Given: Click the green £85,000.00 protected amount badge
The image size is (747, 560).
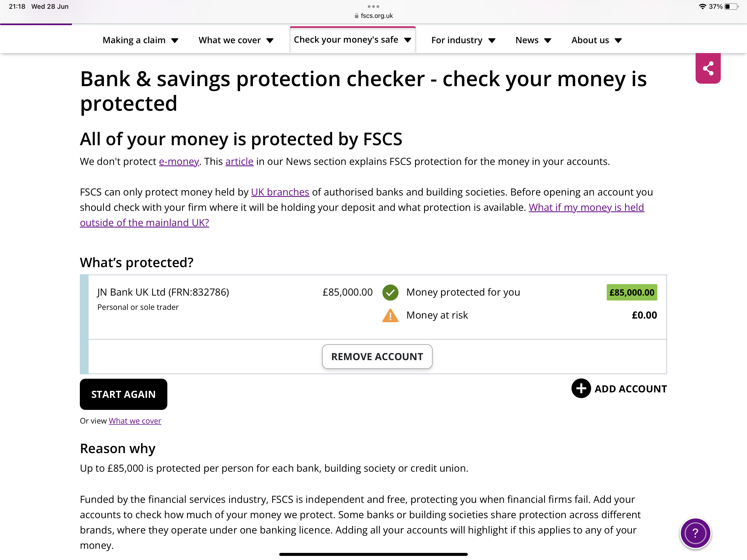Looking at the screenshot, I should click(x=632, y=293).
